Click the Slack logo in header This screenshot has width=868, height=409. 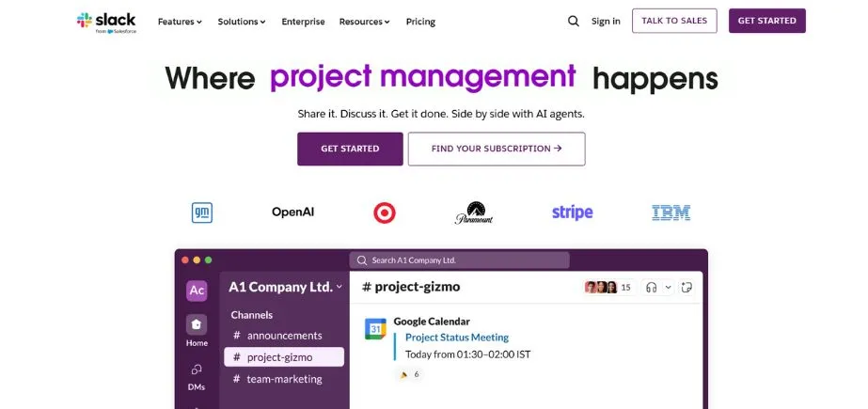point(106,23)
